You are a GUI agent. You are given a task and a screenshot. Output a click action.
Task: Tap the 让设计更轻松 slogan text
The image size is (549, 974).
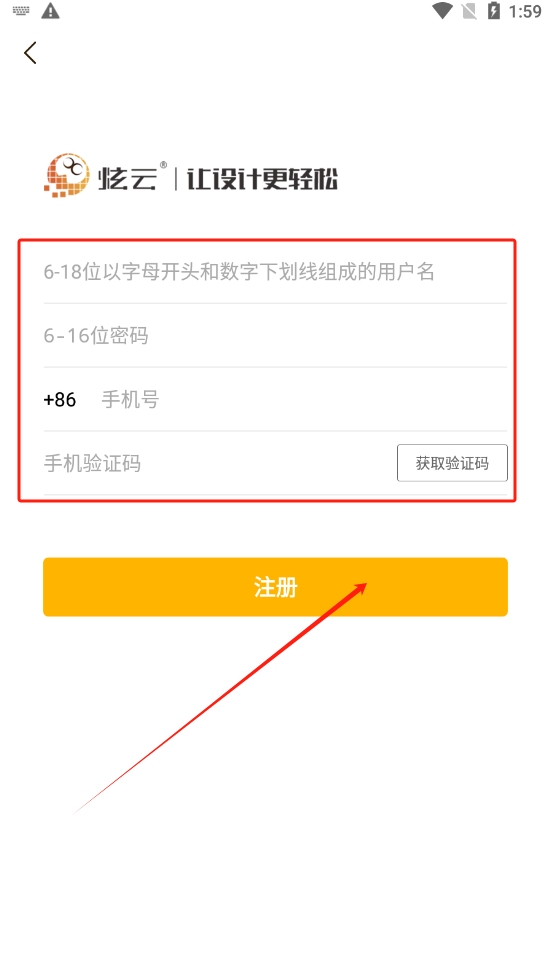tap(262, 180)
